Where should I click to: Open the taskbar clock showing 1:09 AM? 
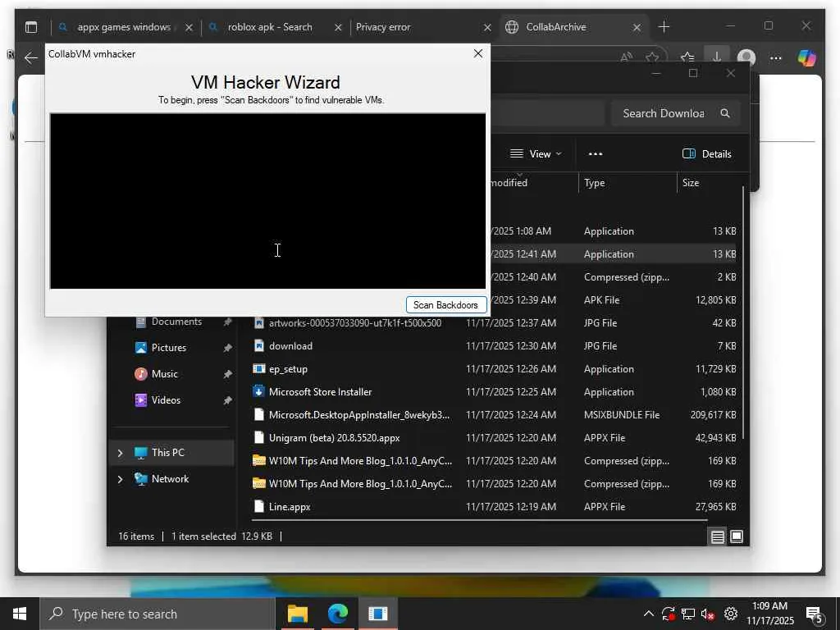(x=769, y=614)
